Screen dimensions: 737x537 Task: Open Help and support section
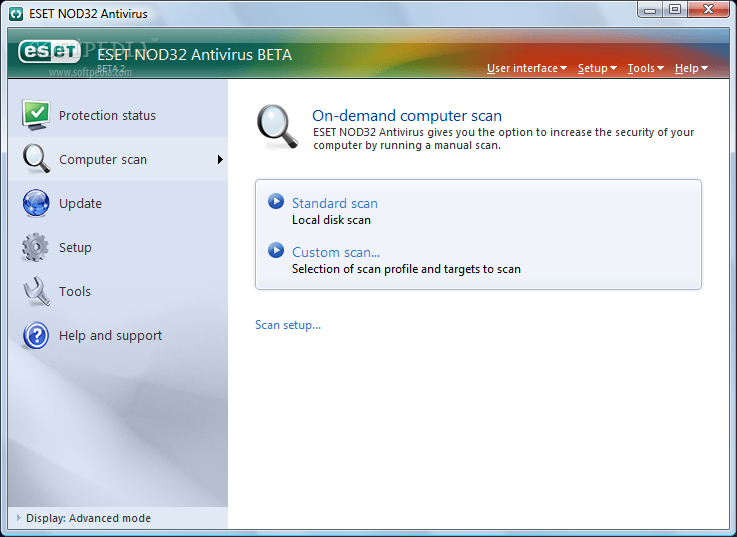point(110,336)
